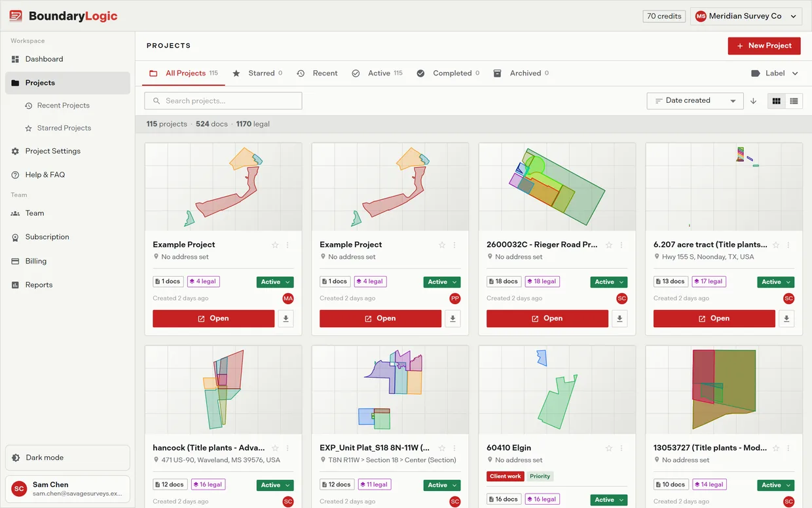
Task: Change Active status on hancock project
Action: [x=275, y=485]
